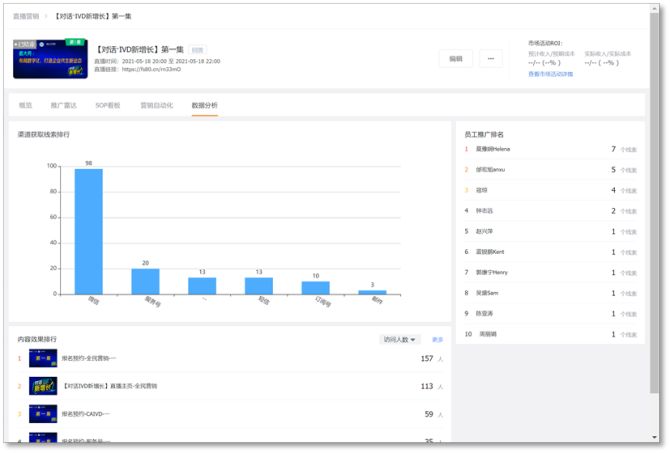Click the 编辑 button

click(x=456, y=59)
